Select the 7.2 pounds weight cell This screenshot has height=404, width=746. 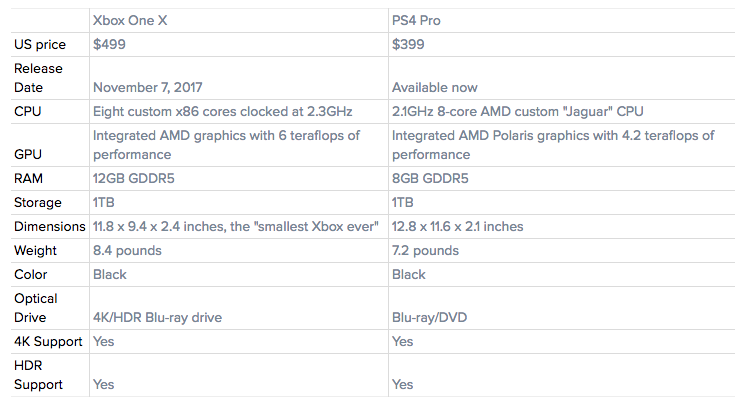point(425,250)
